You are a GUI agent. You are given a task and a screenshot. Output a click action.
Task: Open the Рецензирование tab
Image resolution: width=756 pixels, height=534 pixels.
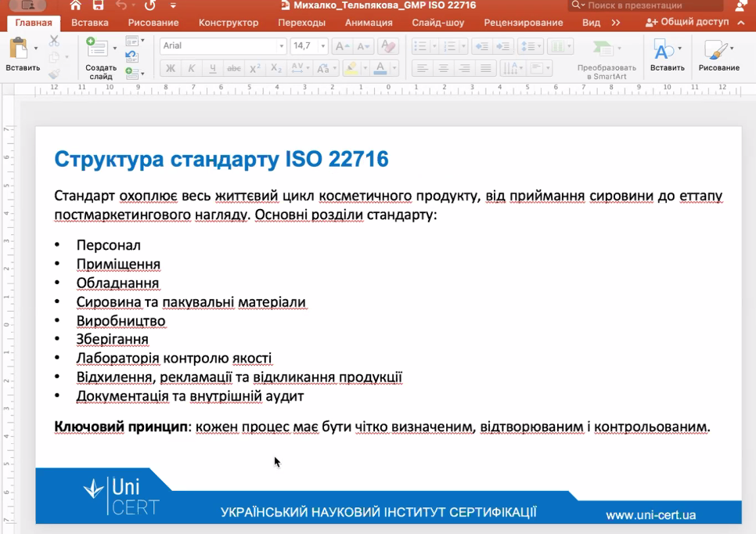[523, 23]
